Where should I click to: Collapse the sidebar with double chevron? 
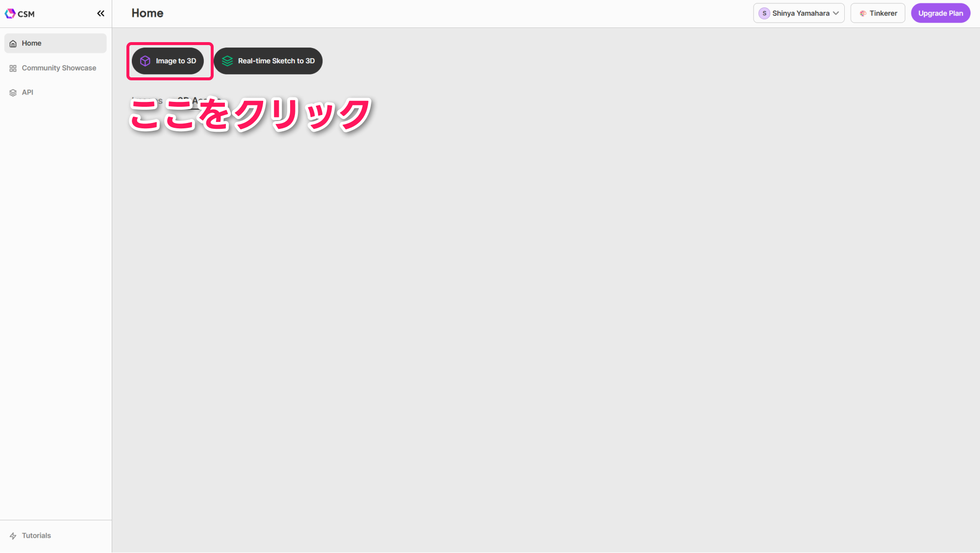[x=100, y=13]
